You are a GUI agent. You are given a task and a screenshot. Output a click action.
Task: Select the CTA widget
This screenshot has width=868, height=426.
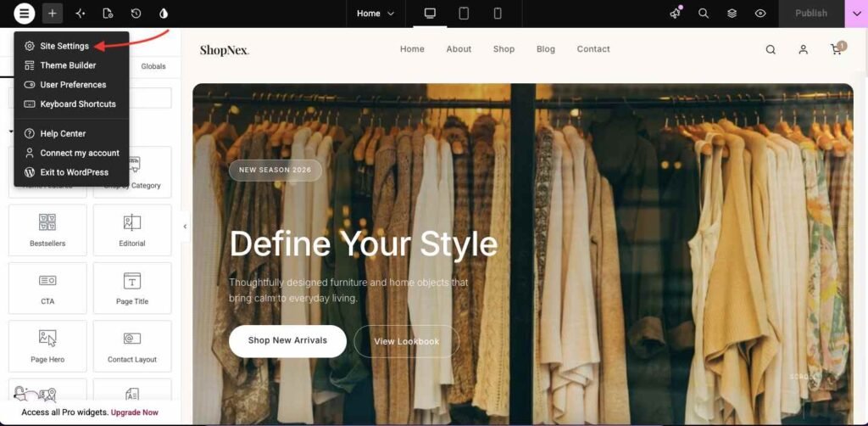coord(47,289)
